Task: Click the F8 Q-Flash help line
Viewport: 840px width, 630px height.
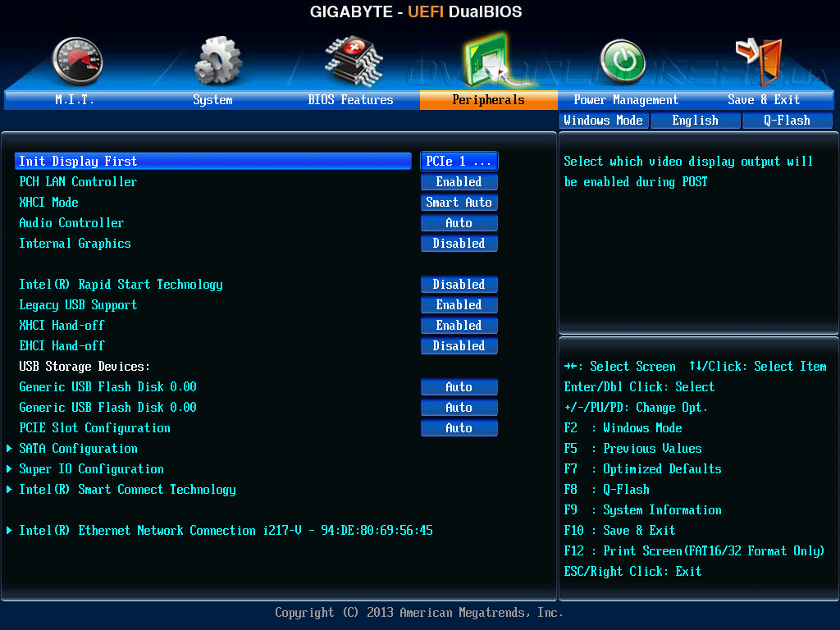Action: click(607, 489)
